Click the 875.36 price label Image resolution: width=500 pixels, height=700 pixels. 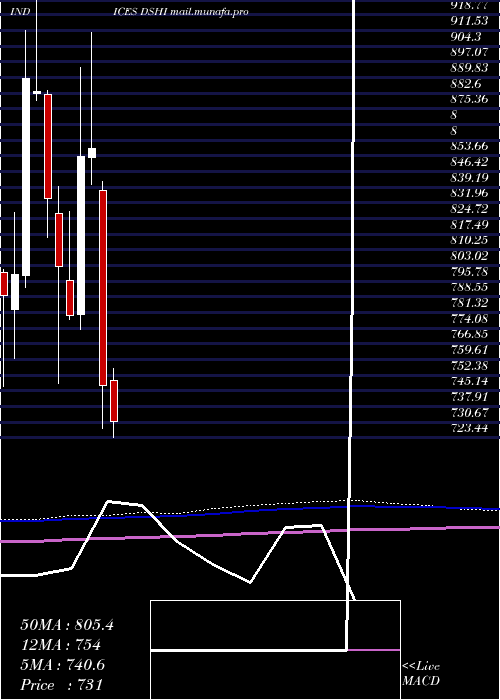click(469, 99)
